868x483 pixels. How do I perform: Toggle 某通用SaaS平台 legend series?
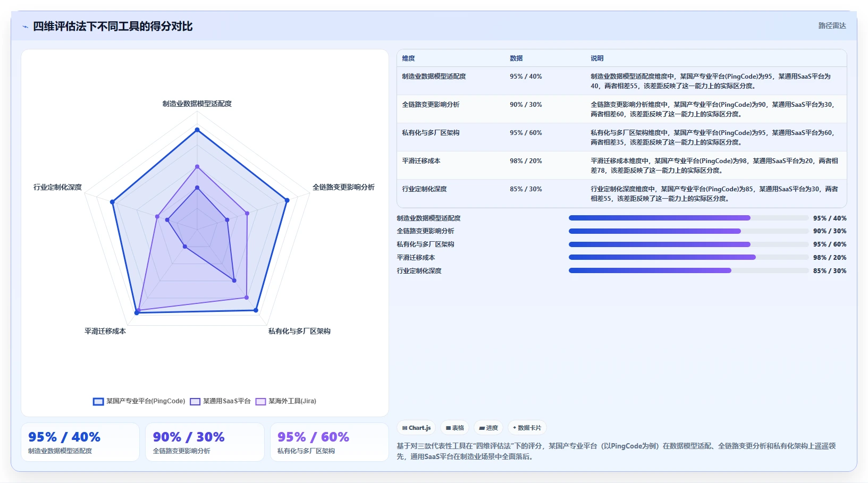tap(220, 401)
